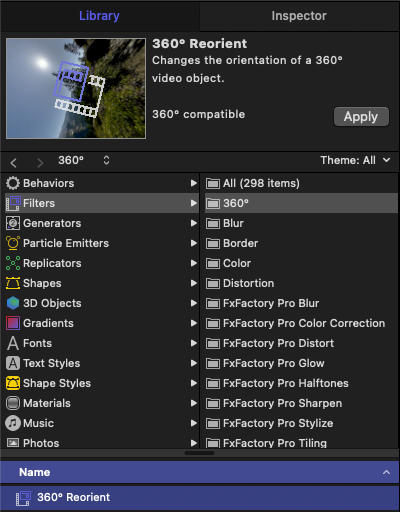Choose the Particle Emitters icon
The image size is (400, 512).
click(x=13, y=243)
